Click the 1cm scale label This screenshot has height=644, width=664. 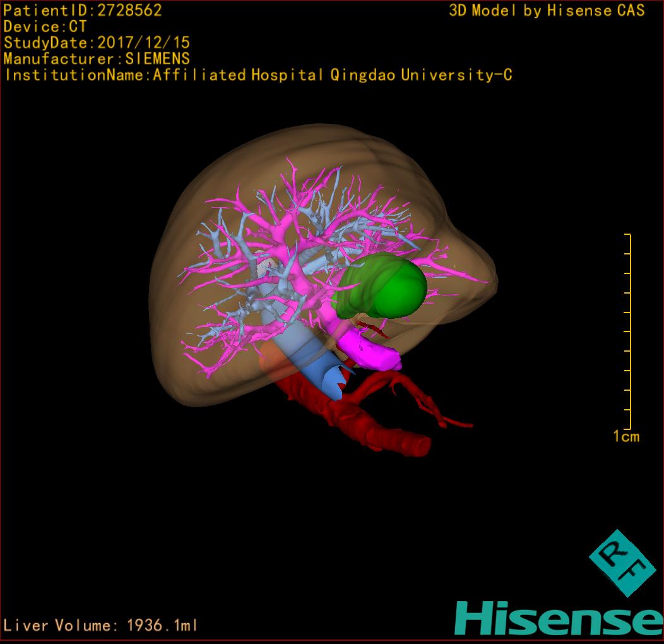coord(625,436)
